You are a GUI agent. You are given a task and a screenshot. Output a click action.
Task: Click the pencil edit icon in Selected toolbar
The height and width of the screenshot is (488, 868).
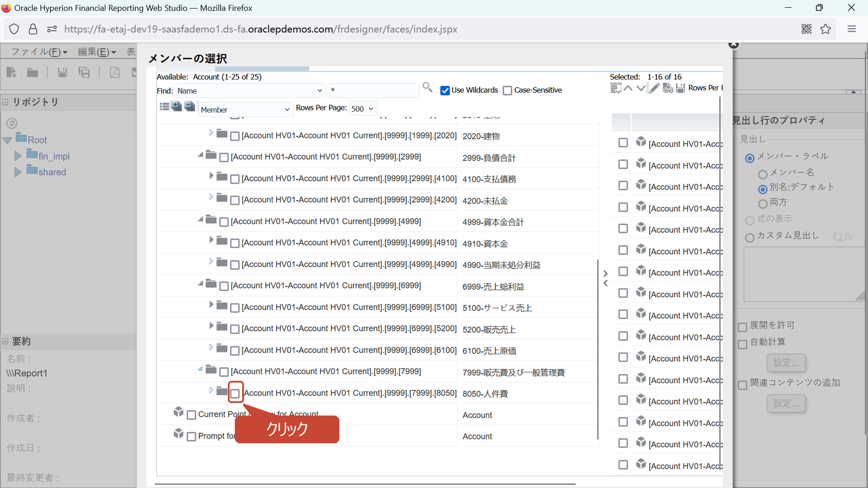[x=654, y=88]
